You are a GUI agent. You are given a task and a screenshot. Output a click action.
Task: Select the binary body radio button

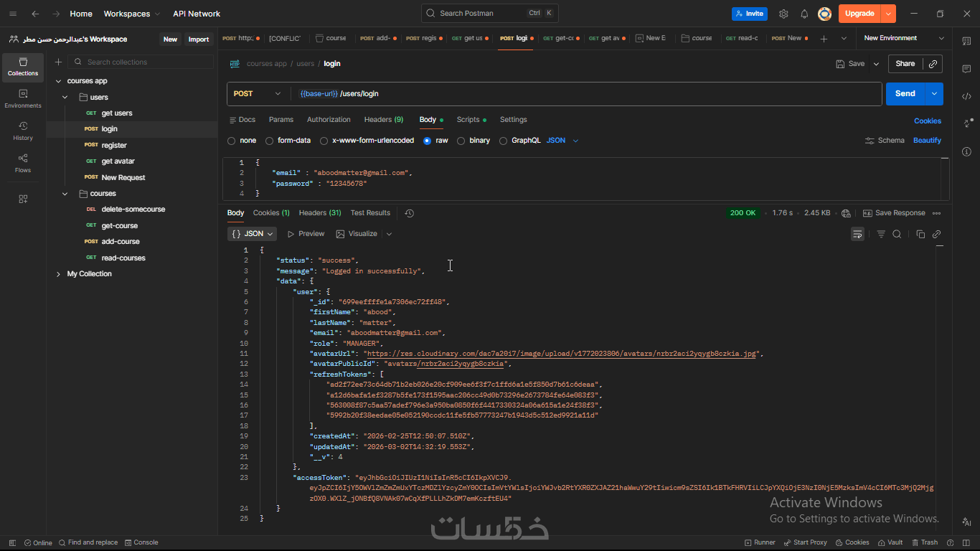(461, 141)
